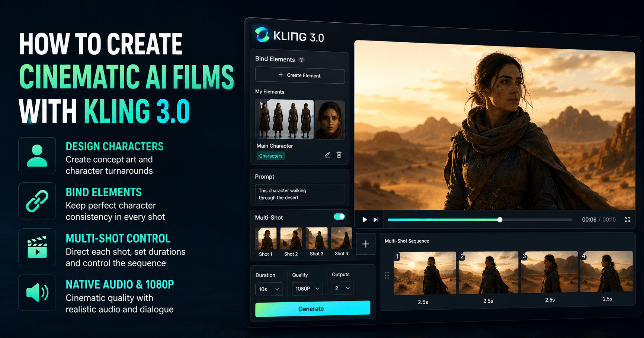Viewport: 644px width, 338px height.
Task: Click the DESIGN CHARACTERS heading
Action: point(115,147)
